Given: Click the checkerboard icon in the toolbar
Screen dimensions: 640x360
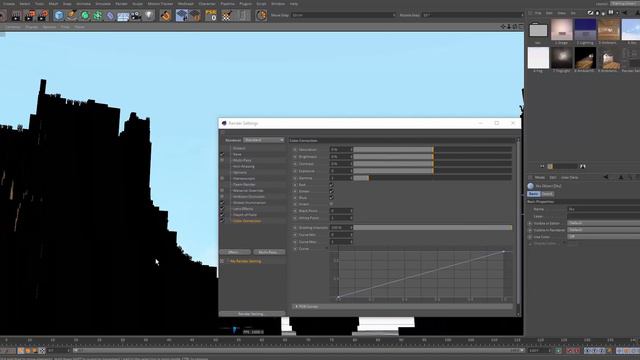Looking at the screenshot, I should point(227,16).
